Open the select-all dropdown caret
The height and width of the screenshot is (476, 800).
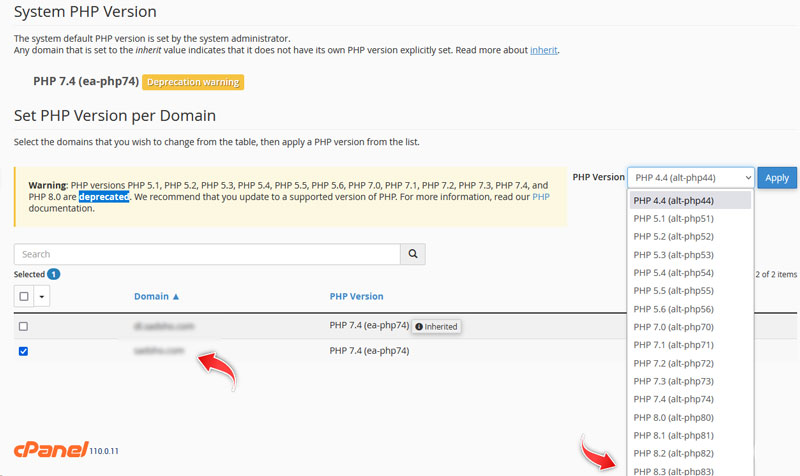coord(42,296)
